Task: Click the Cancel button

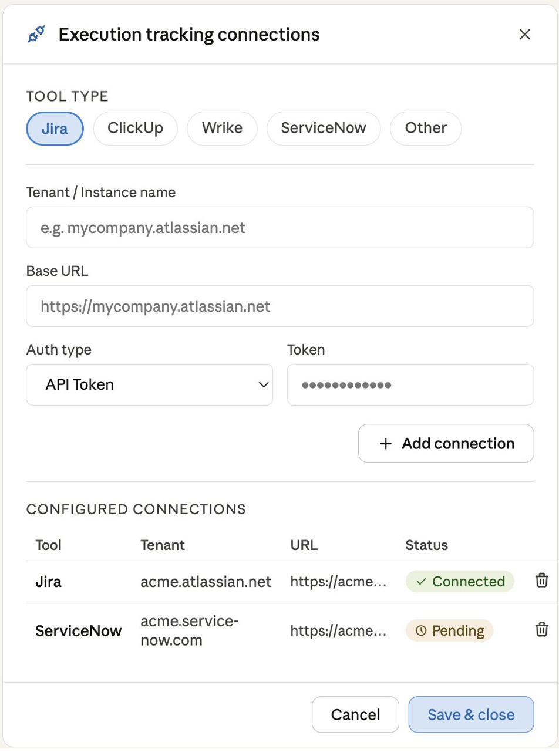Action: 356,714
